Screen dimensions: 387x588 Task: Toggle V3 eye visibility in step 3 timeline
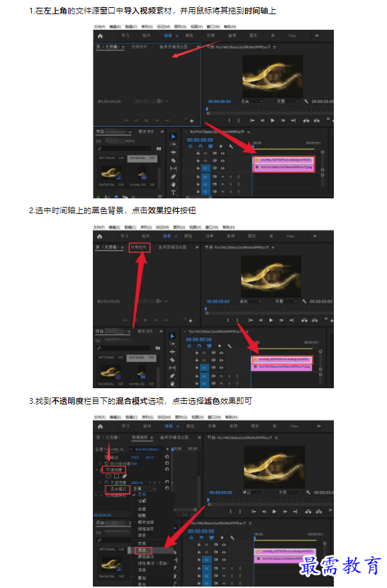click(x=224, y=545)
